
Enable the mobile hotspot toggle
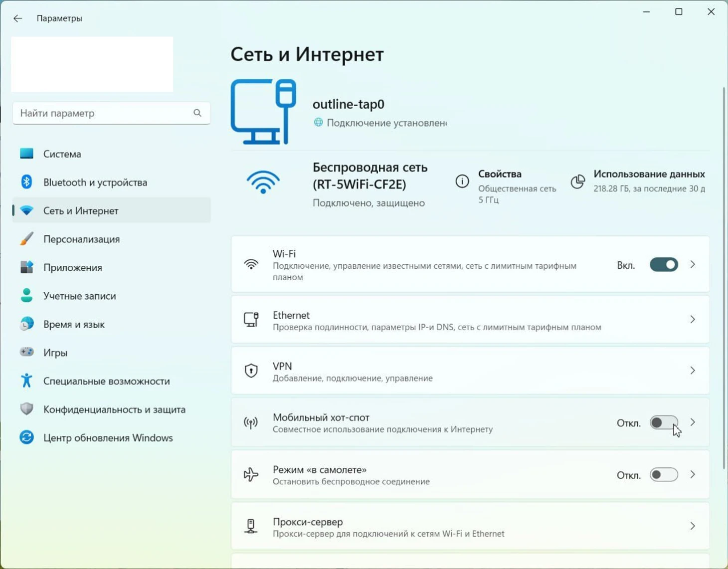coord(663,422)
